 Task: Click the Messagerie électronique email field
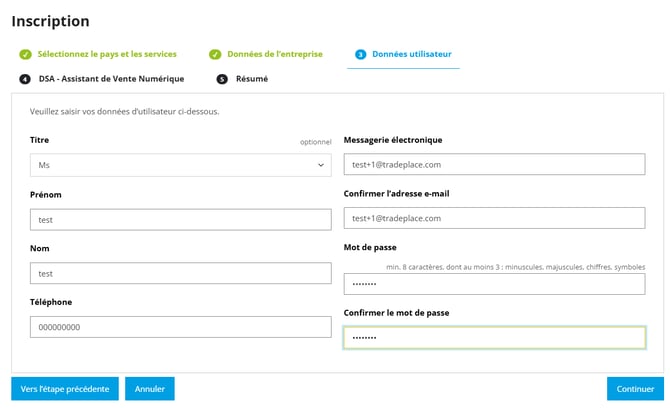494,164
